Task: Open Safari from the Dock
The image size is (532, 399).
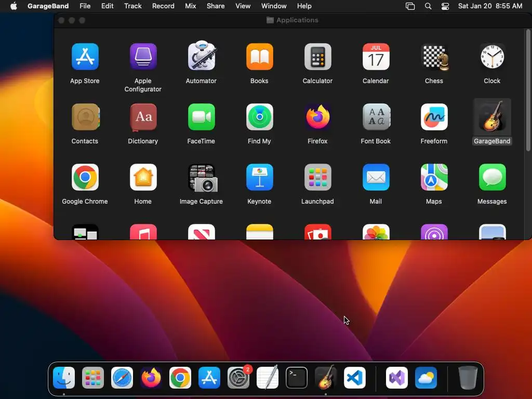Action: 122,378
